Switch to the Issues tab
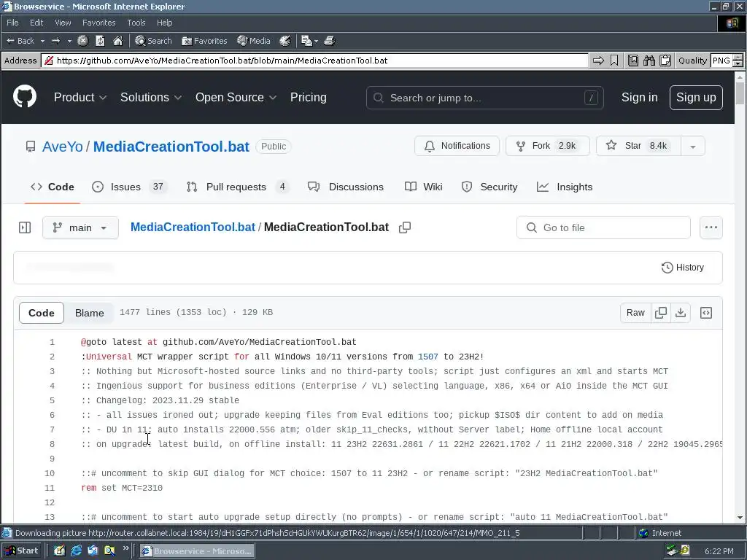The width and height of the screenshot is (747, 560). pos(128,187)
